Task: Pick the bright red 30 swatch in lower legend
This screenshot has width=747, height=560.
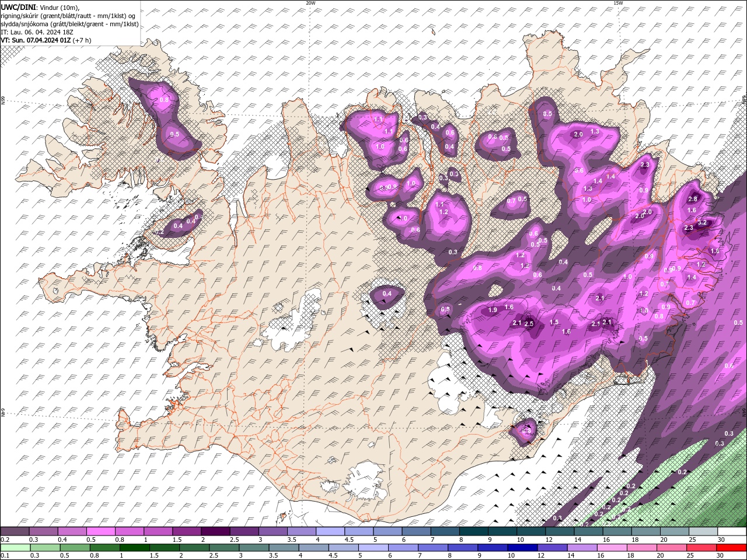Action: tap(731, 548)
